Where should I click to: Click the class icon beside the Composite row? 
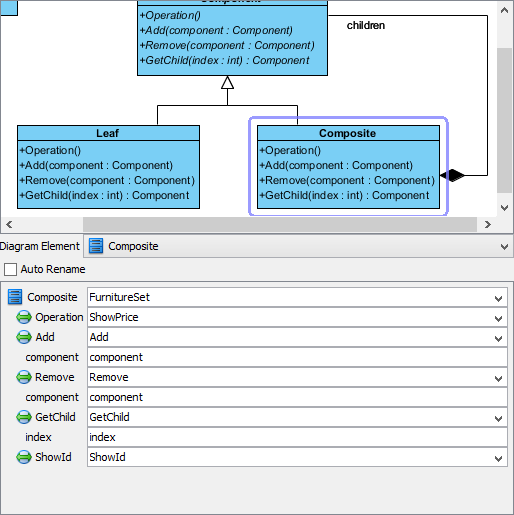pos(15,297)
